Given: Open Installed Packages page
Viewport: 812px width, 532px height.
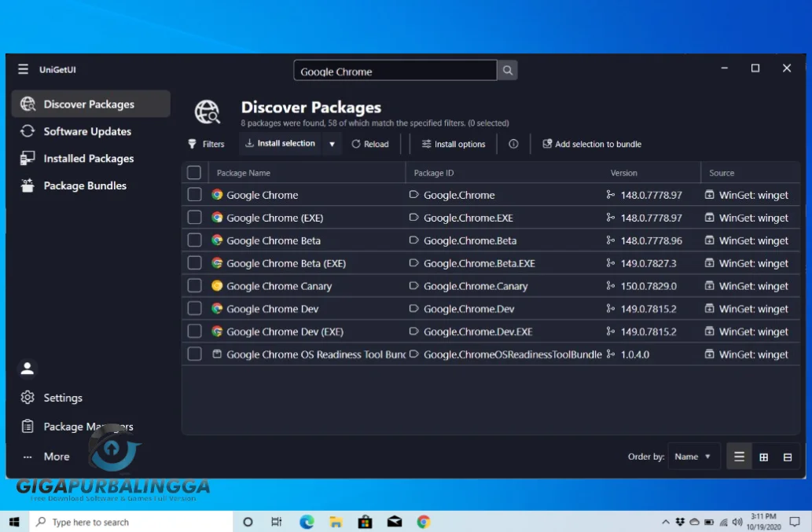Looking at the screenshot, I should [x=90, y=159].
